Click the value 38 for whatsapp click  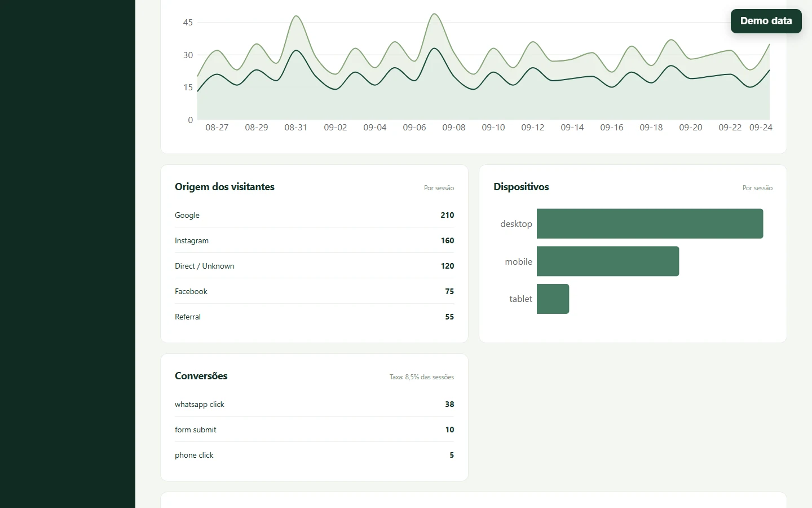(449, 404)
